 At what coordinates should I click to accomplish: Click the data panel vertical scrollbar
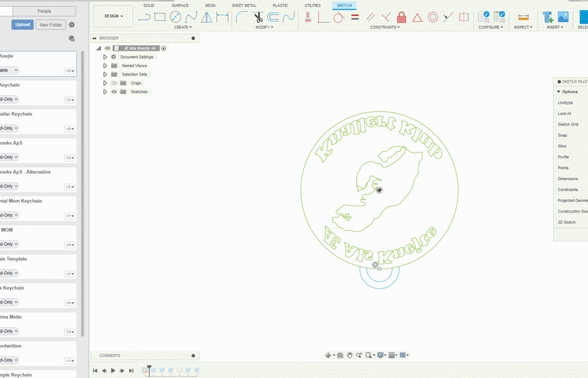click(83, 194)
